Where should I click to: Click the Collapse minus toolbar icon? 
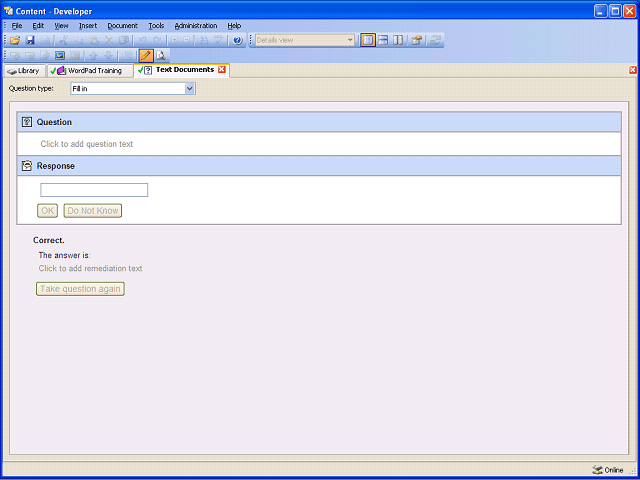coord(186,40)
